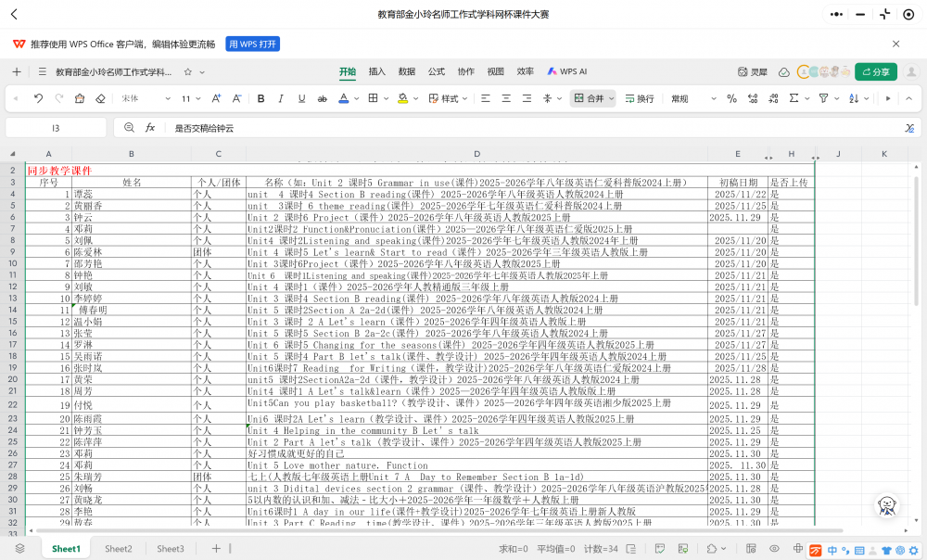Switch to the 插入 ribbon tab
This screenshot has height=560, width=927.
(377, 70)
